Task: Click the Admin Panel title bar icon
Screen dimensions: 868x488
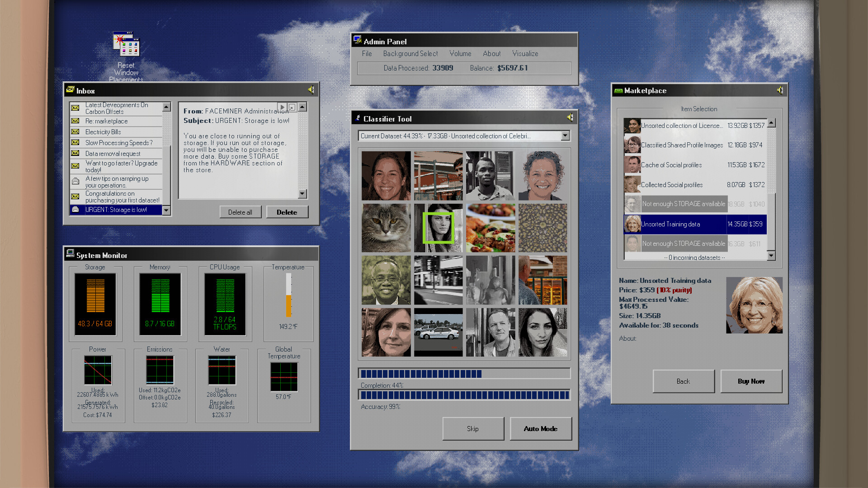Action: 357,40
